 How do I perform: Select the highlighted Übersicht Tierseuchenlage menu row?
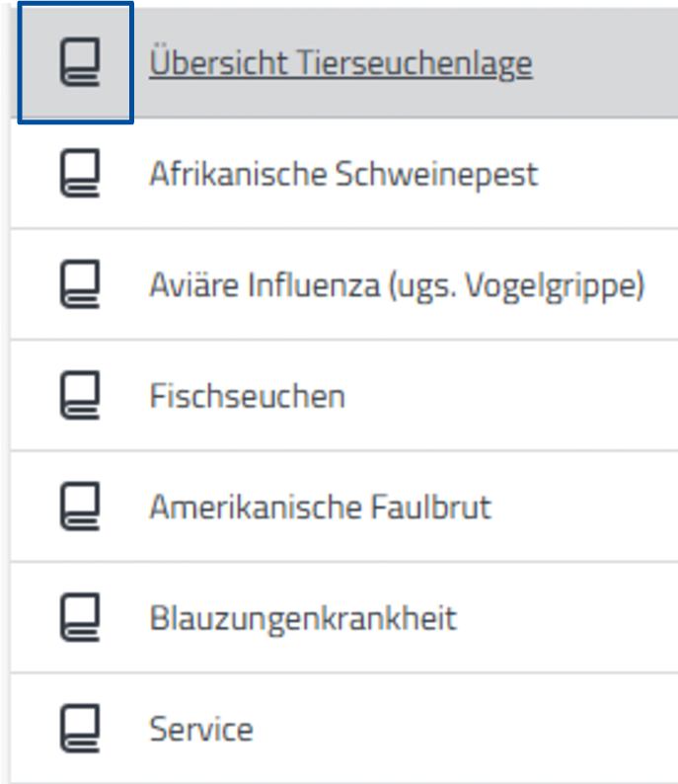click(592, 64)
